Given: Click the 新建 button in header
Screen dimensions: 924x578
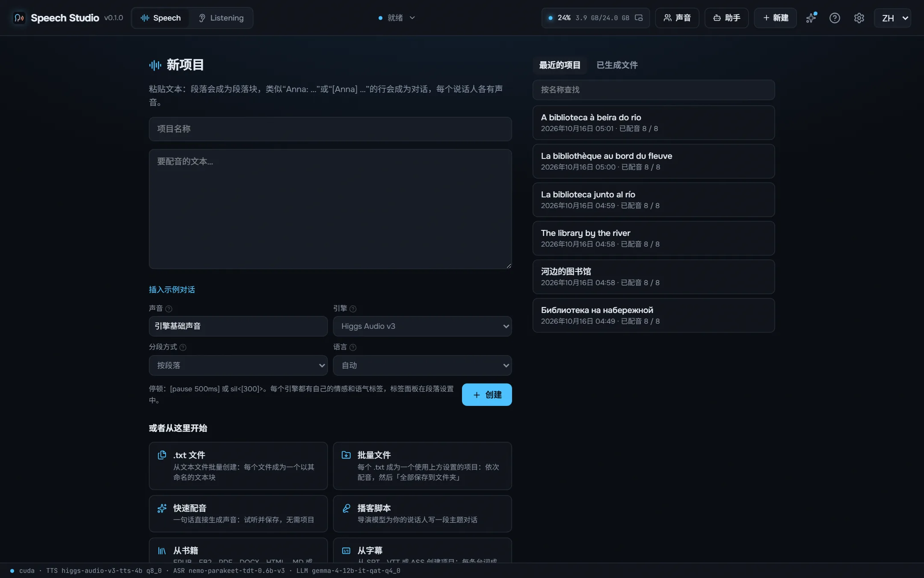Looking at the screenshot, I should coord(775,18).
